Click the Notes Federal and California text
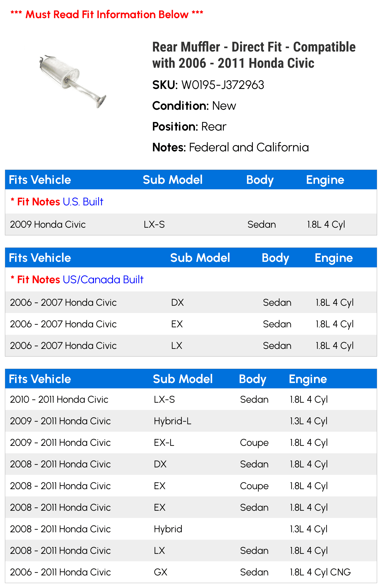The image size is (382, 588). (x=230, y=147)
